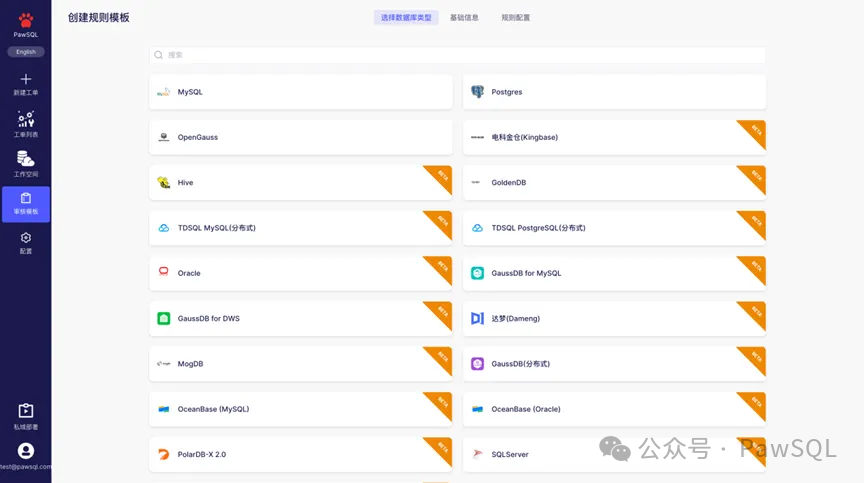Viewport: 864px width, 483px height.
Task: Click the 创建规则模板 page title
Action: [x=99, y=18]
